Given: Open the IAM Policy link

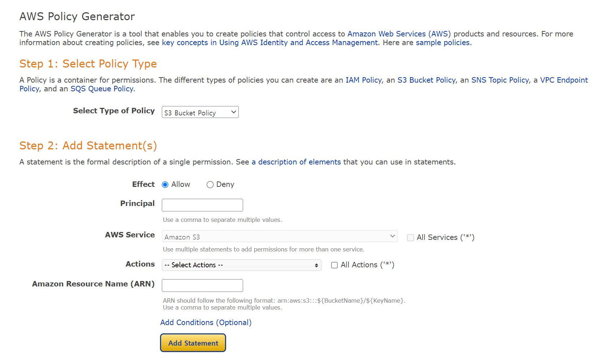Looking at the screenshot, I should [x=364, y=80].
